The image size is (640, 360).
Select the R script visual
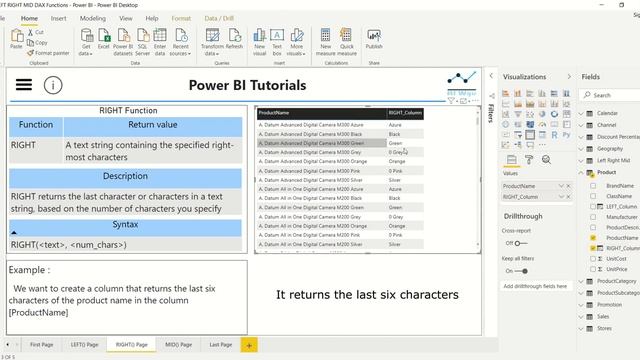click(554, 134)
